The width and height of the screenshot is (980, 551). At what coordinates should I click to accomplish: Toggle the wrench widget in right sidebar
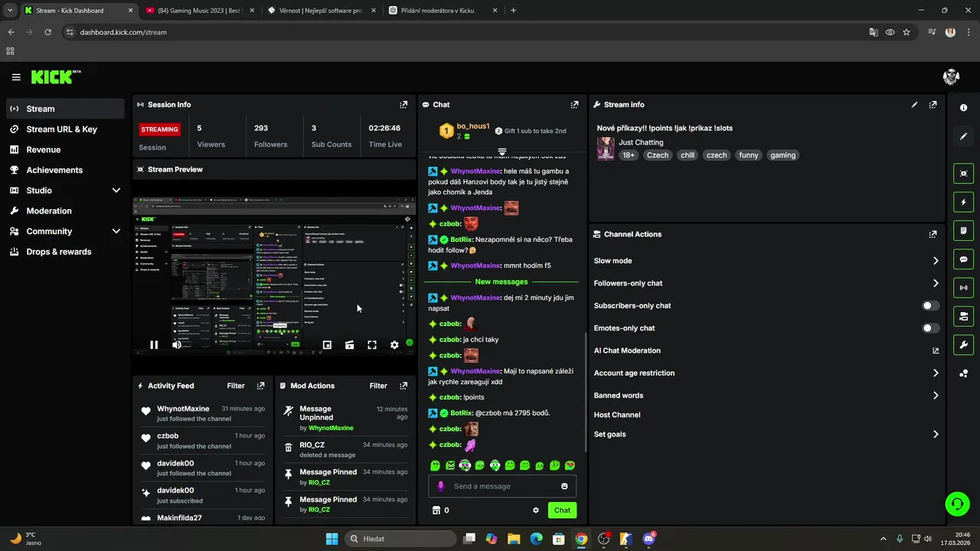[x=964, y=344]
